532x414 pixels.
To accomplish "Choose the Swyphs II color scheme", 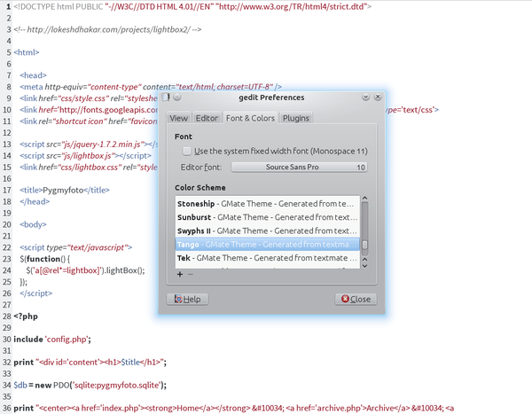I will tap(267, 230).
